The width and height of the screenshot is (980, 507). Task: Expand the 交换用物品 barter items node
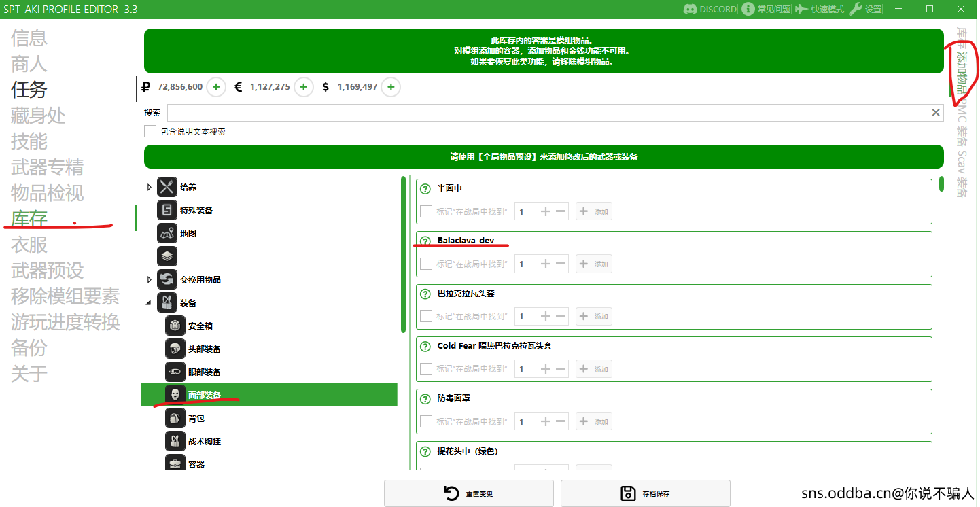point(150,279)
